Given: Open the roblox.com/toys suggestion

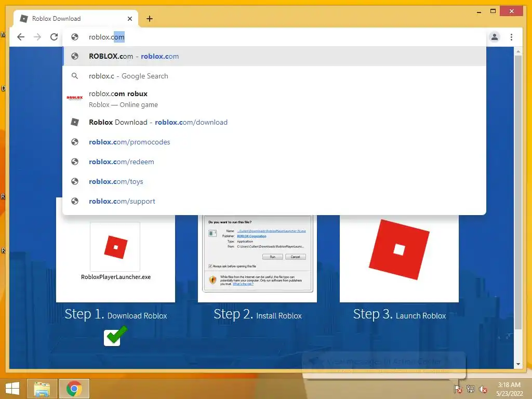Looking at the screenshot, I should point(274,181).
